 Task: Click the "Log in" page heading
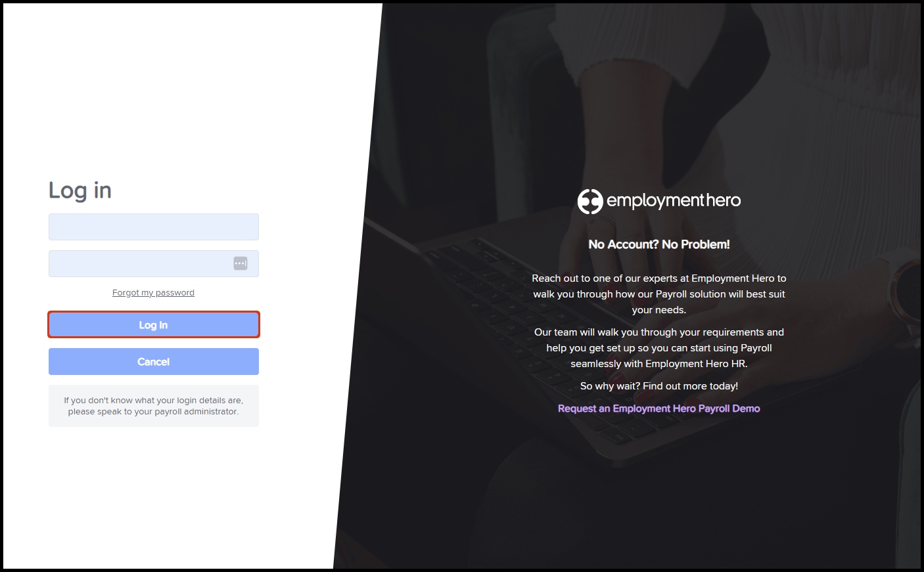80,190
